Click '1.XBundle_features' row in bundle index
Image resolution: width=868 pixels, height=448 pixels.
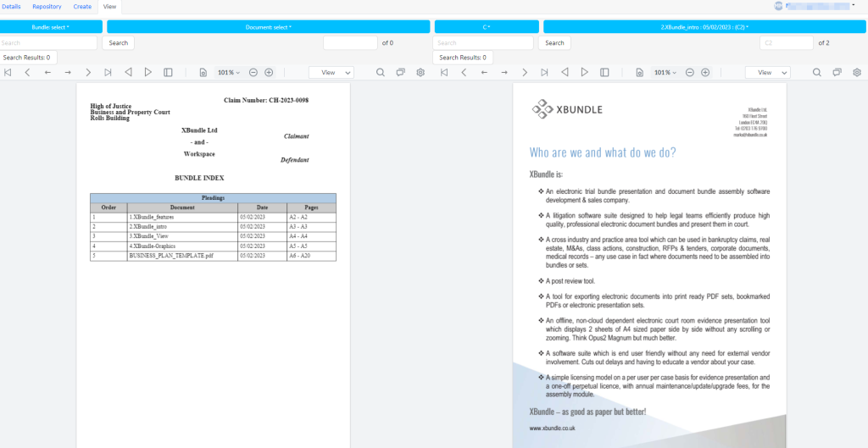pyautogui.click(x=213, y=218)
